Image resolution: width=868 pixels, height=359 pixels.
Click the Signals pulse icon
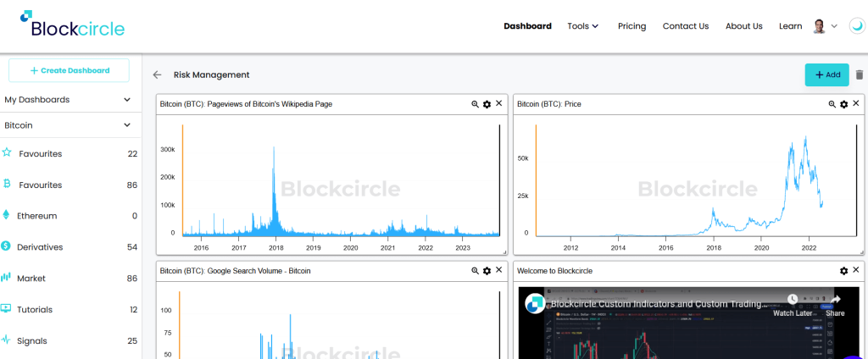coord(6,340)
